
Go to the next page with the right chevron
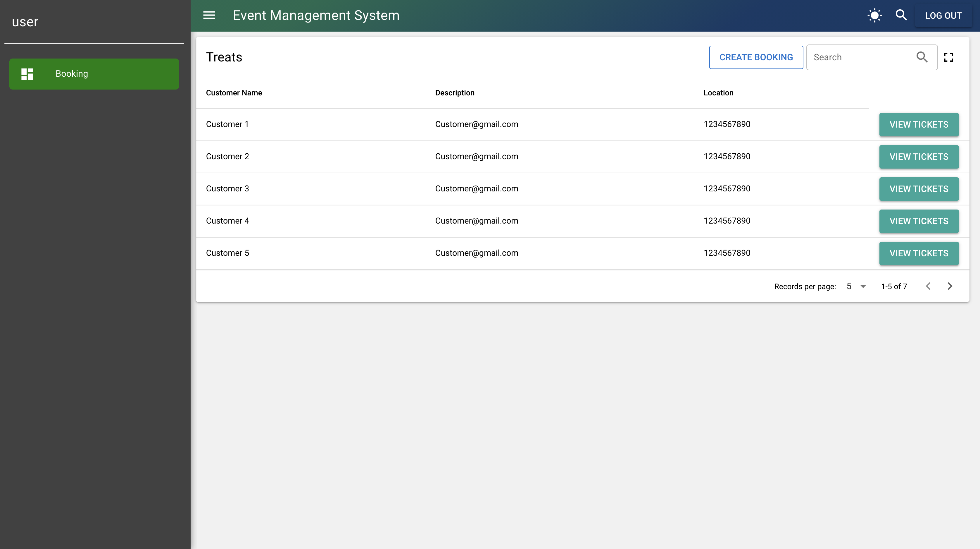[950, 286]
